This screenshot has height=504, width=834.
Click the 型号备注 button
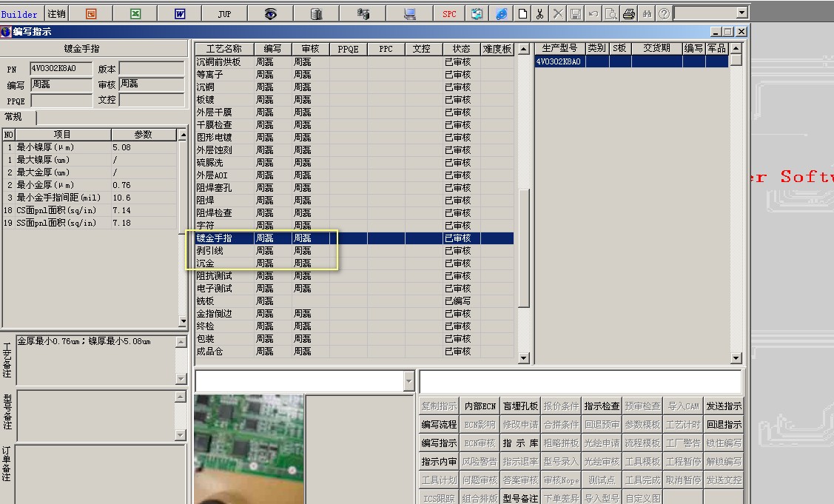[521, 499]
